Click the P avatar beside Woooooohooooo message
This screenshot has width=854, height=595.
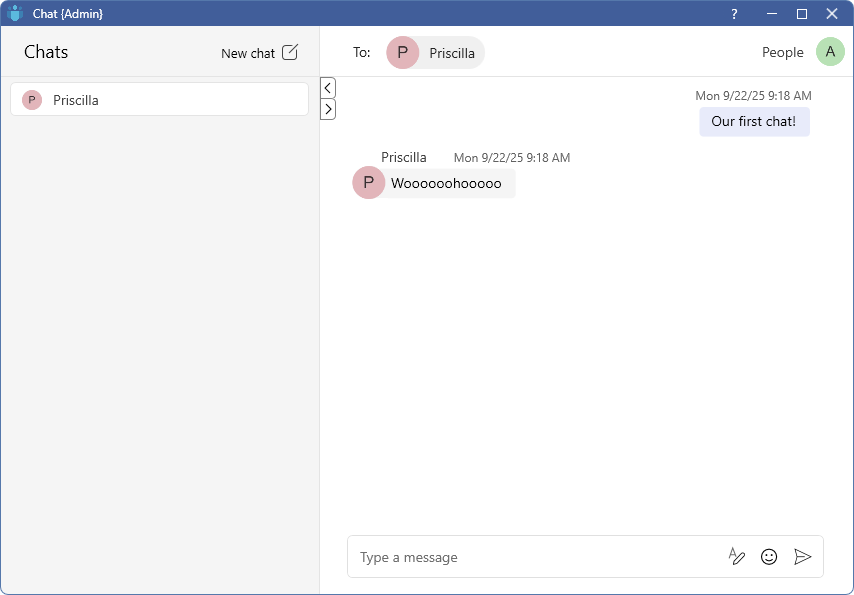click(x=369, y=183)
